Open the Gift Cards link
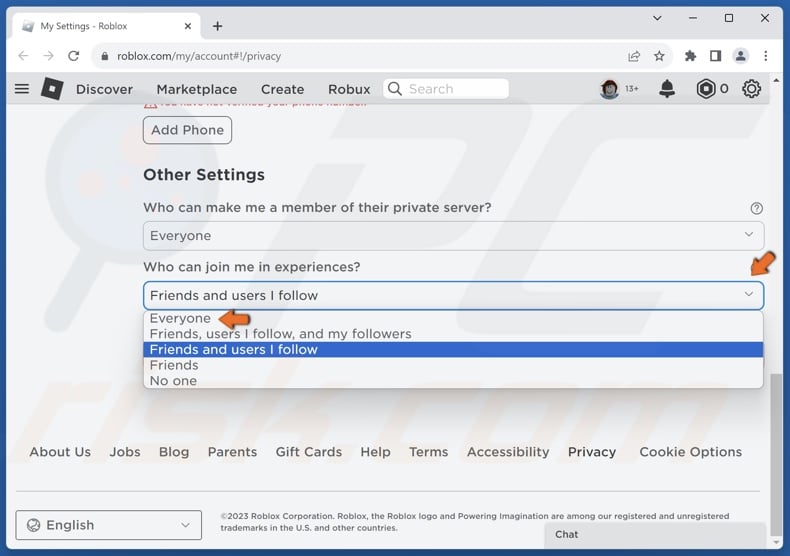This screenshot has height=556, width=790. click(308, 452)
